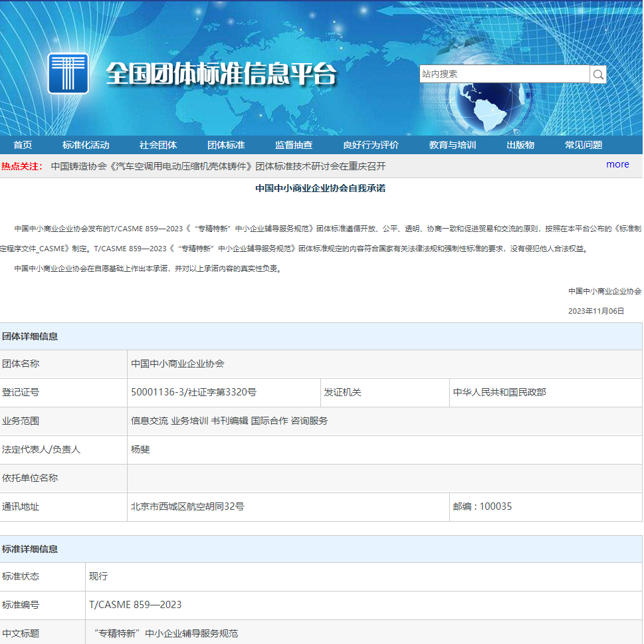The width and height of the screenshot is (644, 644).
Task: Click the 业务范围 value 信息交流 业务培训
Action: pyautogui.click(x=229, y=421)
